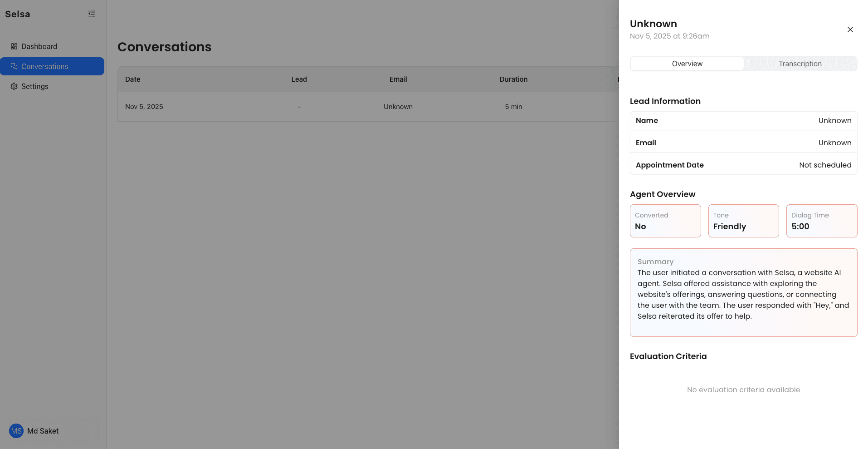The height and width of the screenshot is (449, 868).
Task: Click the MS avatar circle for Md Saket
Action: (16, 431)
